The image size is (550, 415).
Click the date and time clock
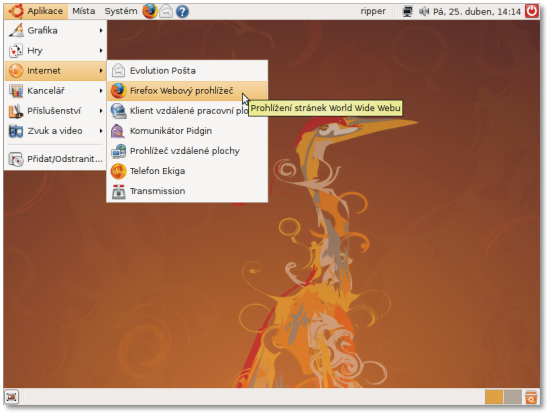pyautogui.click(x=477, y=12)
